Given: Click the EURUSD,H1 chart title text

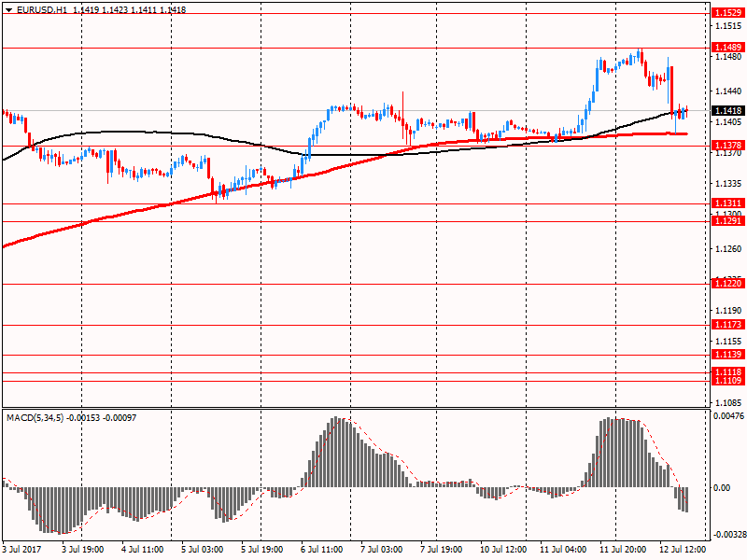Looking at the screenshot, I should point(42,9).
